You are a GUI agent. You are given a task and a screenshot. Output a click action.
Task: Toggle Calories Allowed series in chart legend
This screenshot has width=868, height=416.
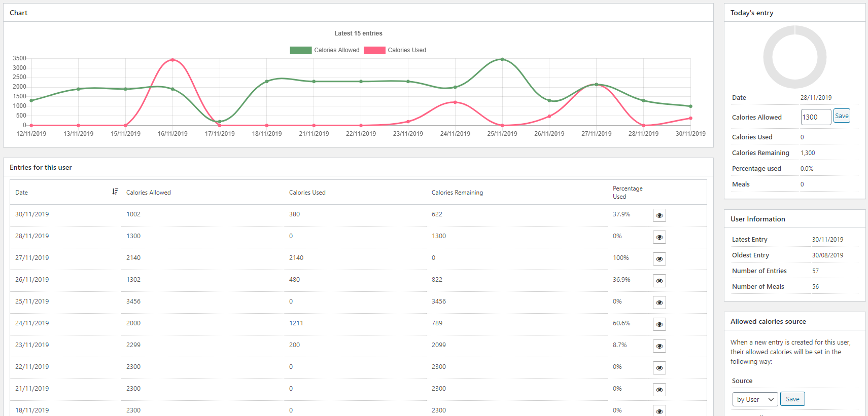(x=325, y=50)
